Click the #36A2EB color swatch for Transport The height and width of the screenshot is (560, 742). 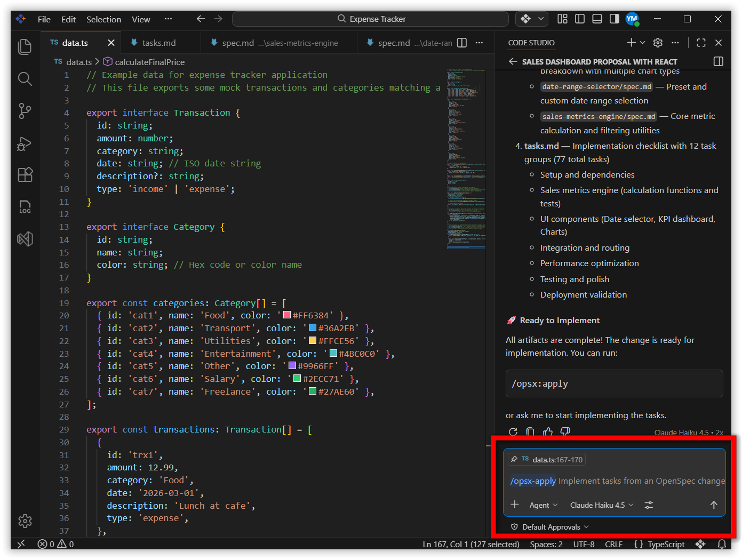[313, 327]
